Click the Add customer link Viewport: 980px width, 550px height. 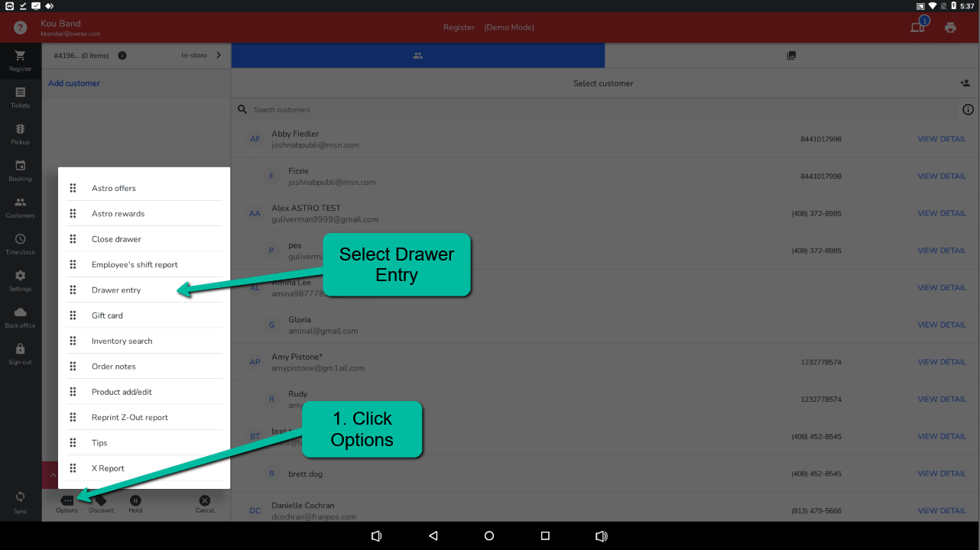coord(74,83)
